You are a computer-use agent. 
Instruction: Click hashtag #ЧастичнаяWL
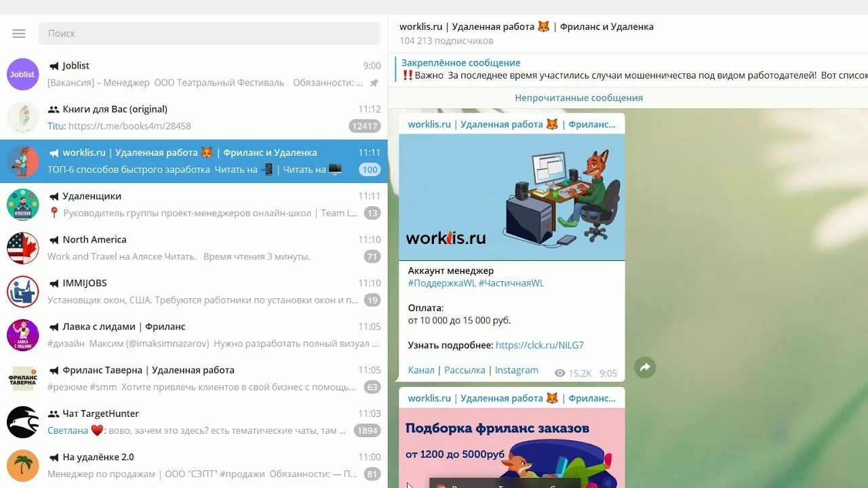click(511, 283)
